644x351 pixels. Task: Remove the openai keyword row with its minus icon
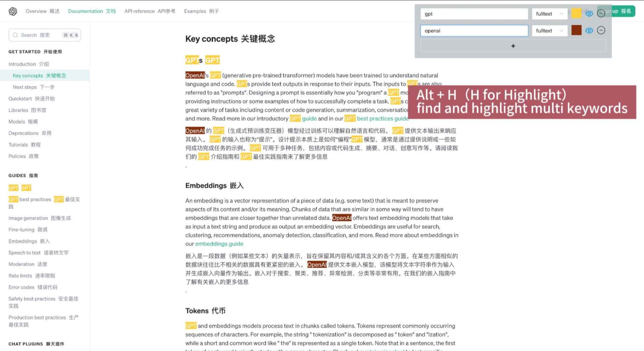pyautogui.click(x=601, y=30)
